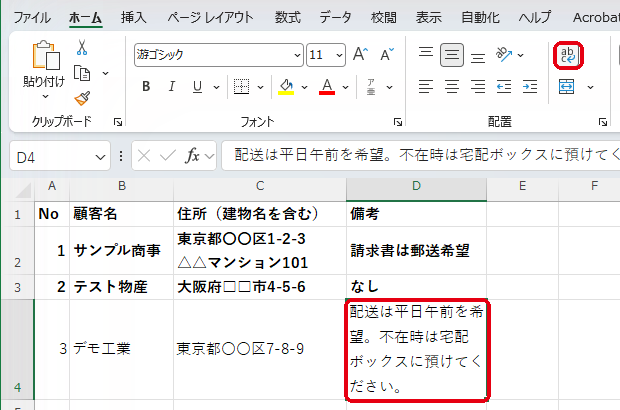Image resolution: width=620 pixels, height=410 pixels.
Task: Open the fill color dropdown arrow
Action: [x=304, y=87]
